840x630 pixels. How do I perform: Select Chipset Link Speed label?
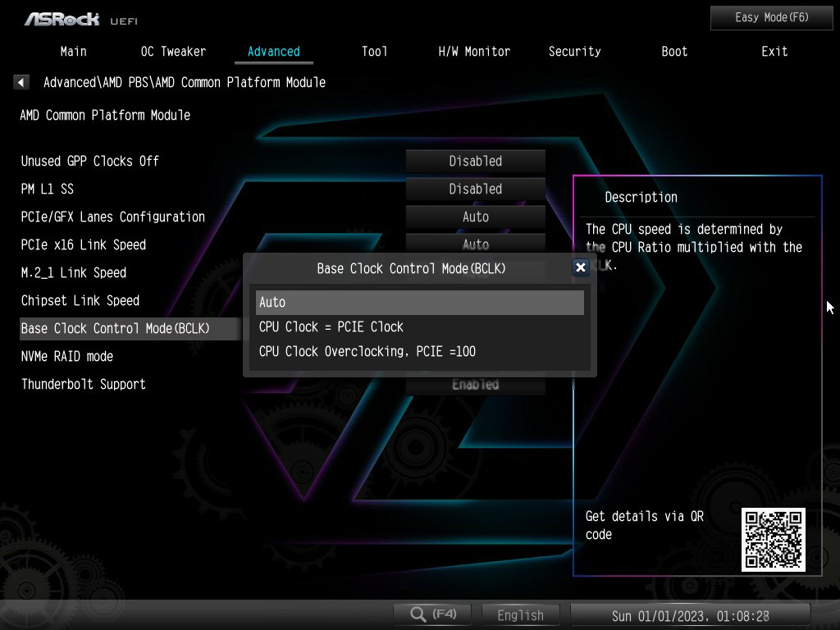coord(80,300)
